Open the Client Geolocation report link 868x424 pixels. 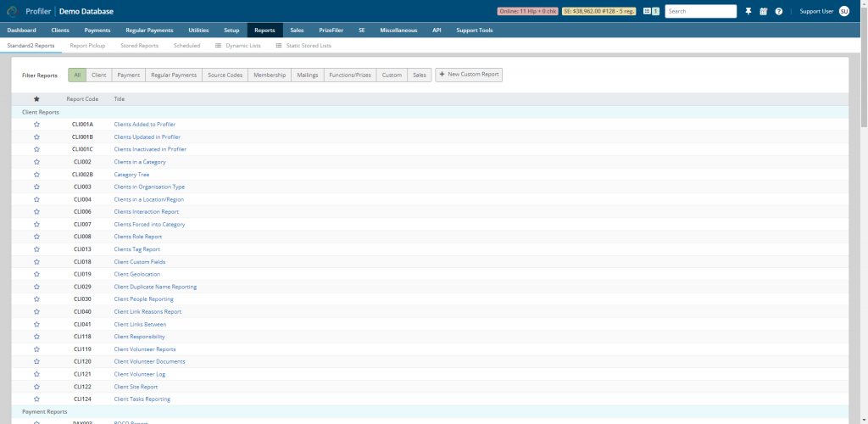point(137,275)
